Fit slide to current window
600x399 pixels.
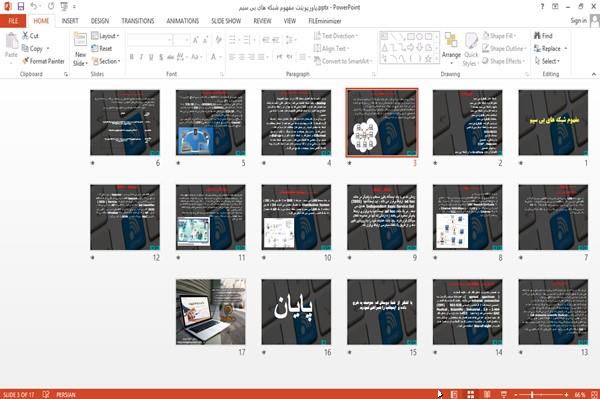(594, 394)
